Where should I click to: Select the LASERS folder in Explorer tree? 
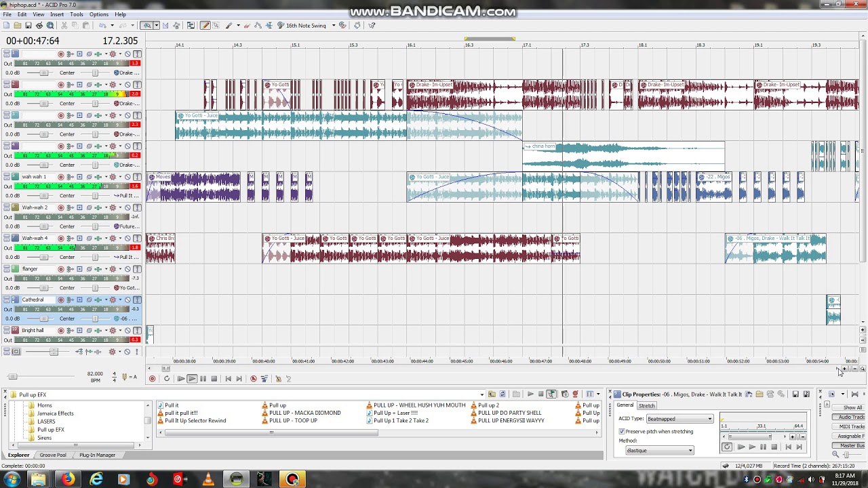(x=46, y=422)
